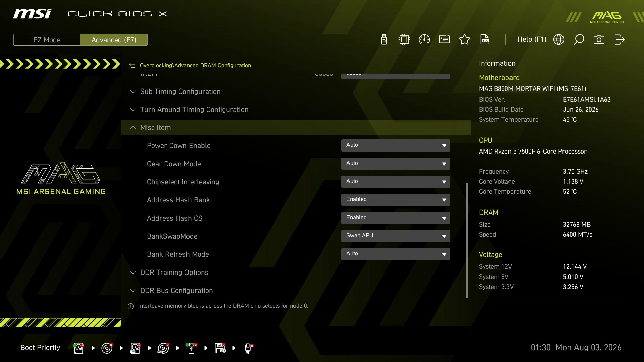
Task: Select the hard disk boot device icon
Action: tap(79, 348)
